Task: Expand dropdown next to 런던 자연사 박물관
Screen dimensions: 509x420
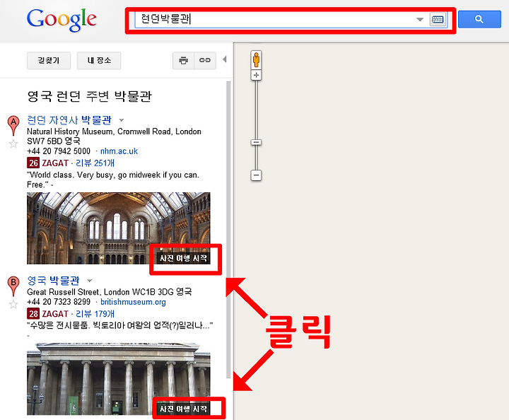Action: pyautogui.click(x=122, y=120)
